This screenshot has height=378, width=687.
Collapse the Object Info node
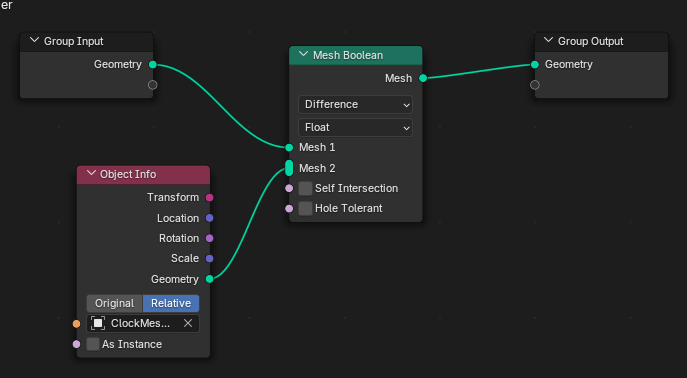point(91,173)
